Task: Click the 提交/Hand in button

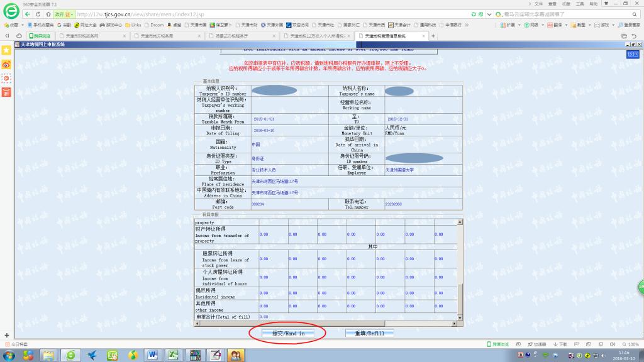Action: point(288,333)
